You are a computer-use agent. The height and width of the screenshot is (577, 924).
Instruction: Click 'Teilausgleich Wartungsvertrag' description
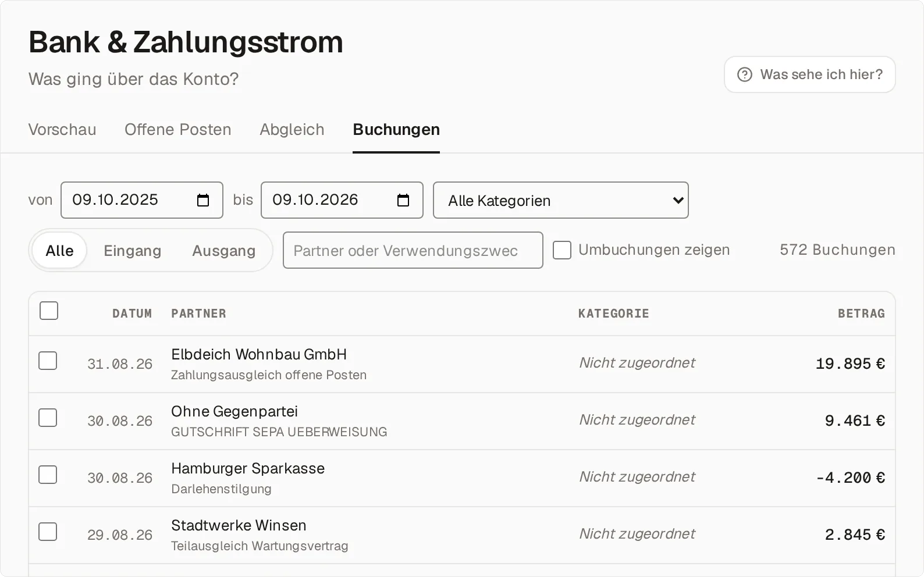(260, 546)
